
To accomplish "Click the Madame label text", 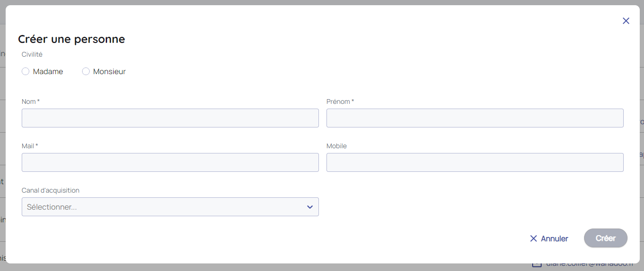I will [x=48, y=72].
